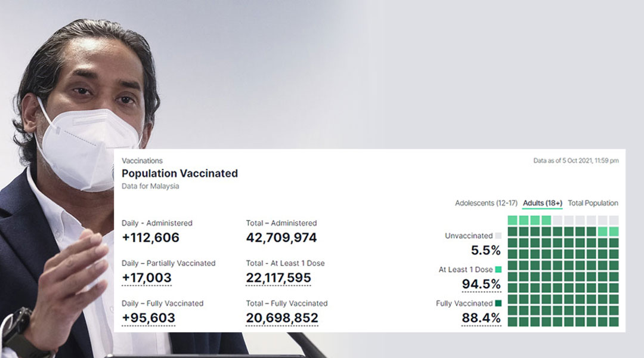Click the 88.4% fully vaccinated figure
Viewport: 644px width, 358px height.
(x=481, y=317)
